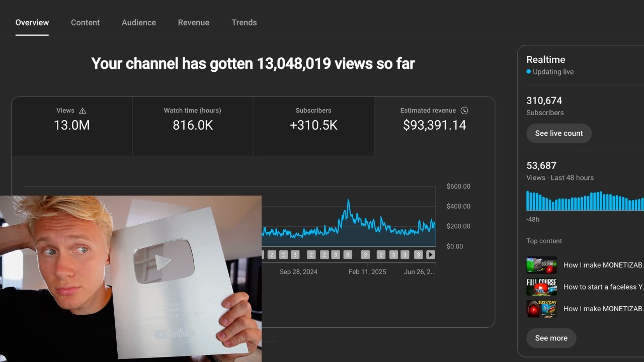Open the first "How I make MONETIZAB..." title
644x362 pixels.
pos(603,265)
